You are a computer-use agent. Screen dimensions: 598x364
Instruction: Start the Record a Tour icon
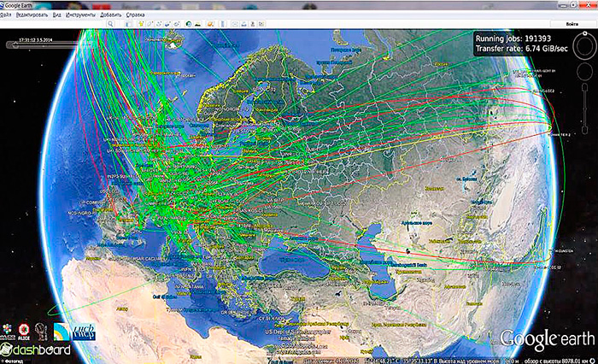point(177,24)
